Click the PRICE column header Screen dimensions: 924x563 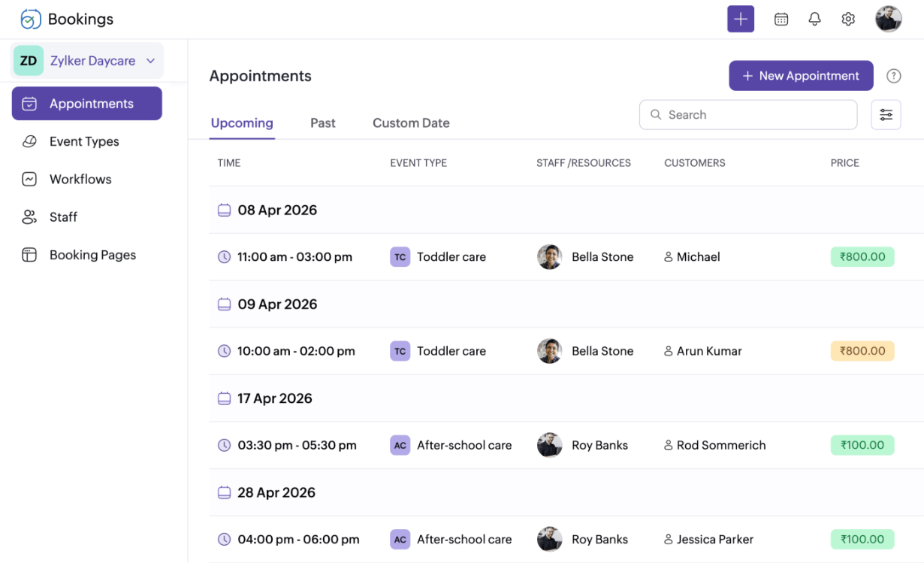pos(844,163)
